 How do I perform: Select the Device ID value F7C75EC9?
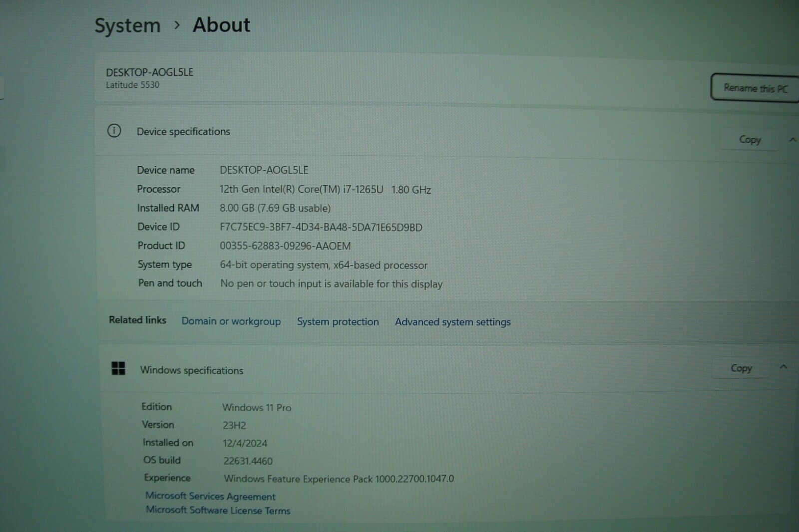pyautogui.click(x=321, y=227)
